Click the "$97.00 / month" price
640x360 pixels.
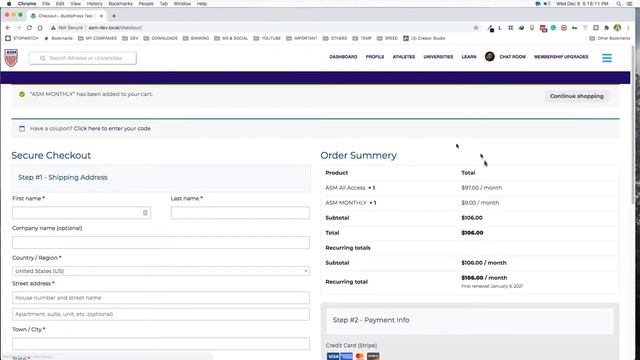click(x=482, y=188)
